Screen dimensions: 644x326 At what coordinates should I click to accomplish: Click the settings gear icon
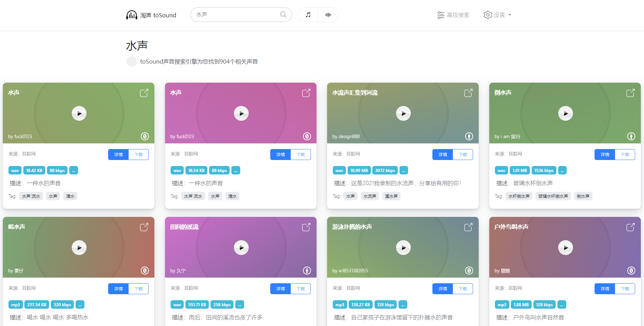coord(488,15)
